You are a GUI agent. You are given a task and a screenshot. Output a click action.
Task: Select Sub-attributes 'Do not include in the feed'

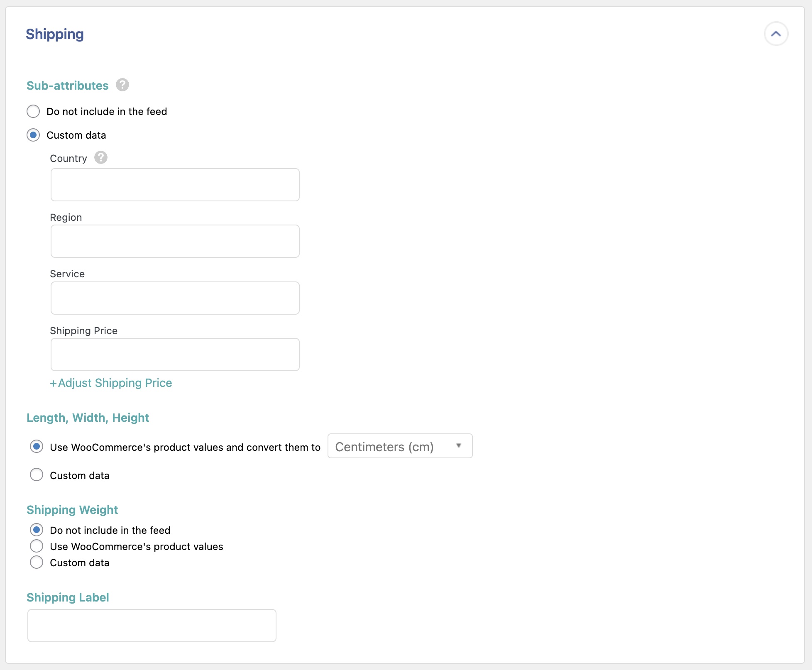33,111
